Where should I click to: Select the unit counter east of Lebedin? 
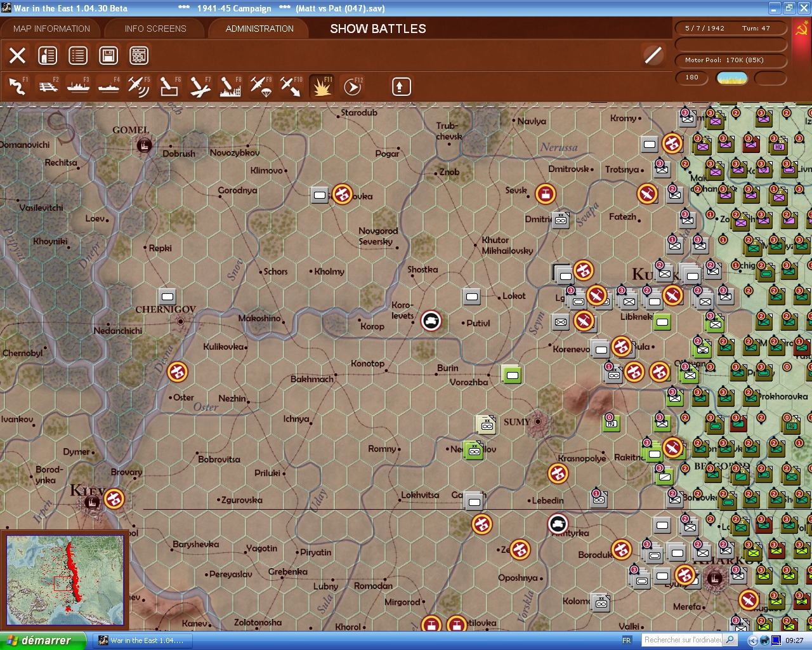(x=598, y=500)
